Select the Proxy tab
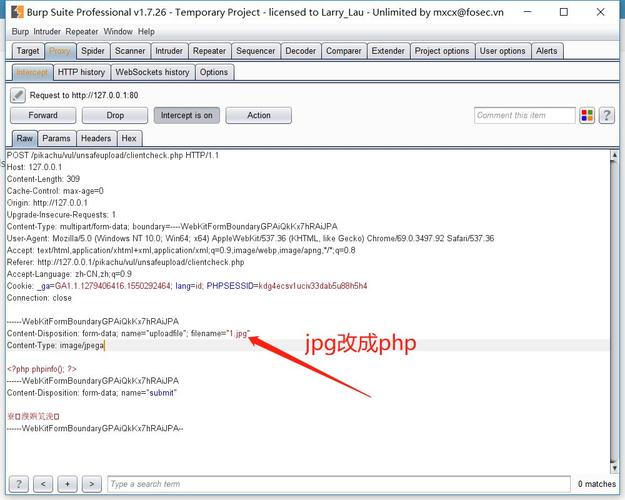The image size is (625, 500). pos(60,51)
